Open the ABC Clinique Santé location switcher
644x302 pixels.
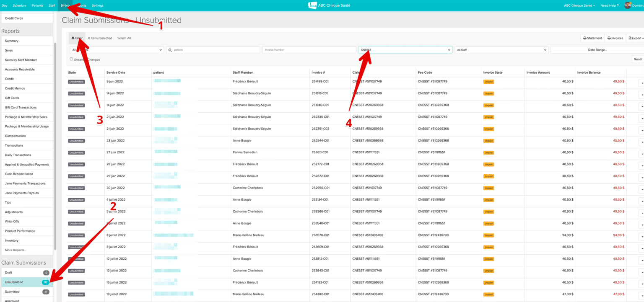coord(579,5)
